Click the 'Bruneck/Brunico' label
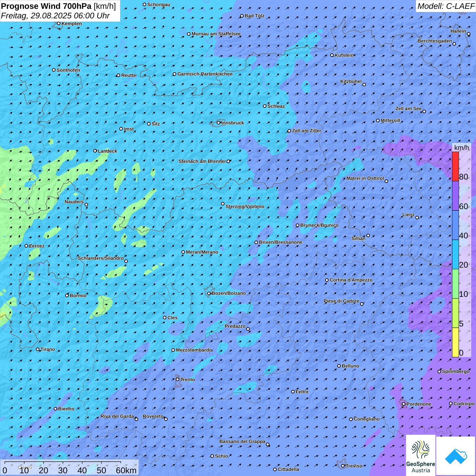This screenshot has width=476, height=476. point(319,225)
